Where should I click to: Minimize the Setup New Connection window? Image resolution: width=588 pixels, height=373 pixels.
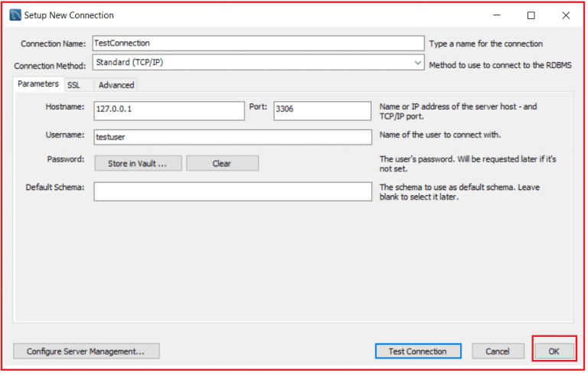pos(497,15)
